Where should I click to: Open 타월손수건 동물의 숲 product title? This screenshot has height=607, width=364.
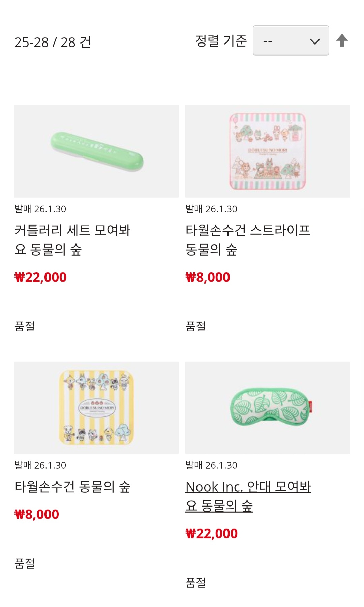point(72,487)
